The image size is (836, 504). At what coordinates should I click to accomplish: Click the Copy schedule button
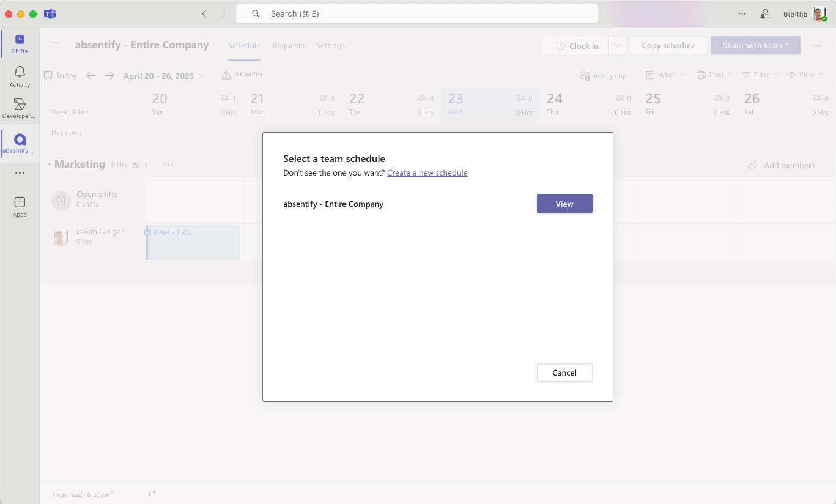668,45
